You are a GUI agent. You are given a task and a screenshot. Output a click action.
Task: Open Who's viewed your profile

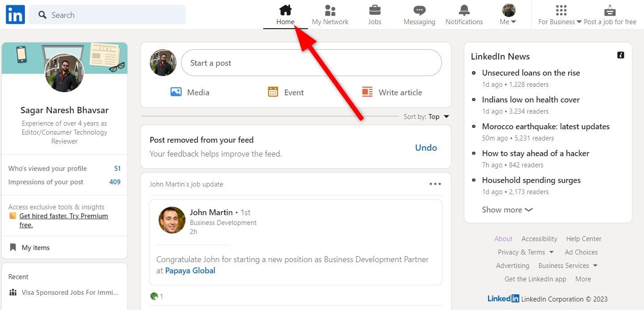pyautogui.click(x=48, y=169)
